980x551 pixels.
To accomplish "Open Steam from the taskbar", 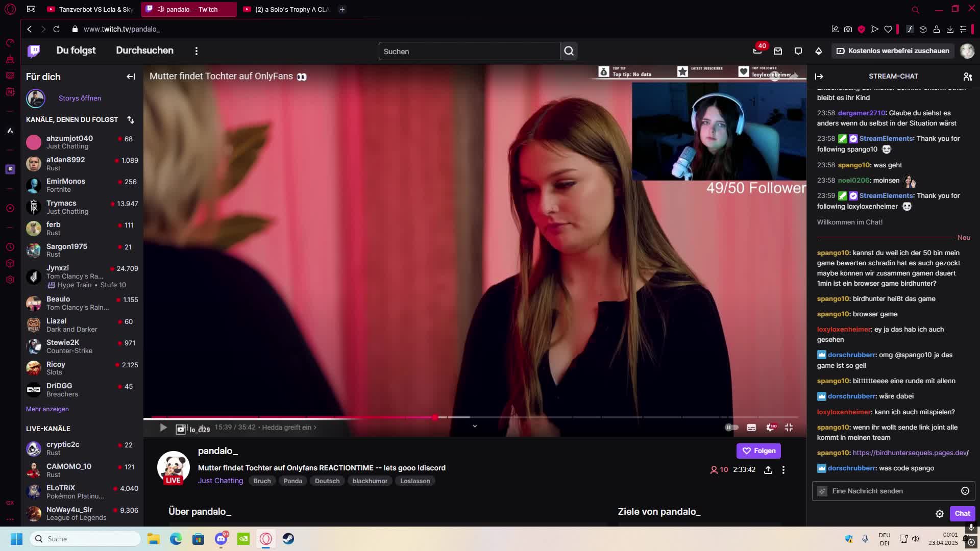I will [288, 539].
